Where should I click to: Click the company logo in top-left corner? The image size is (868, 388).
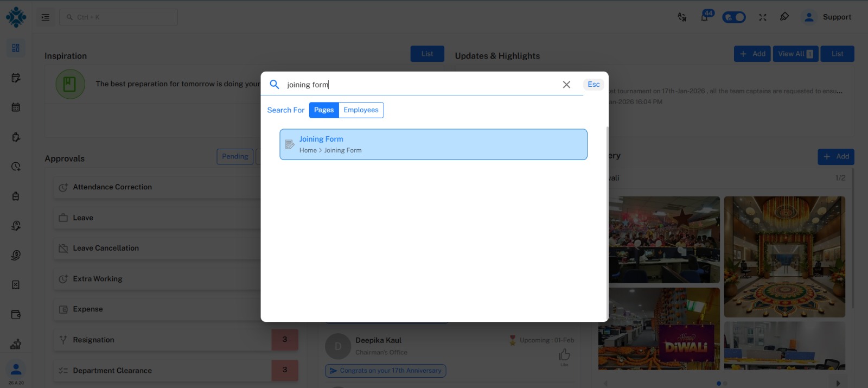(16, 17)
